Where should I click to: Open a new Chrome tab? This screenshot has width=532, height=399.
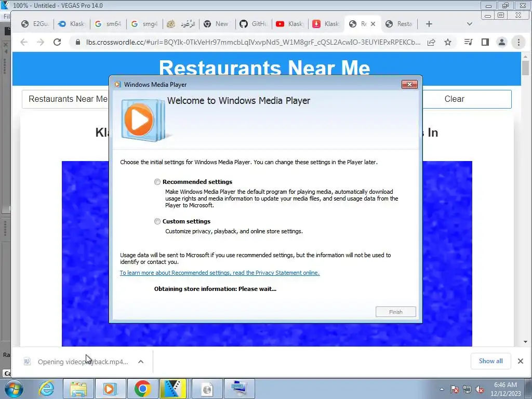coord(429,24)
